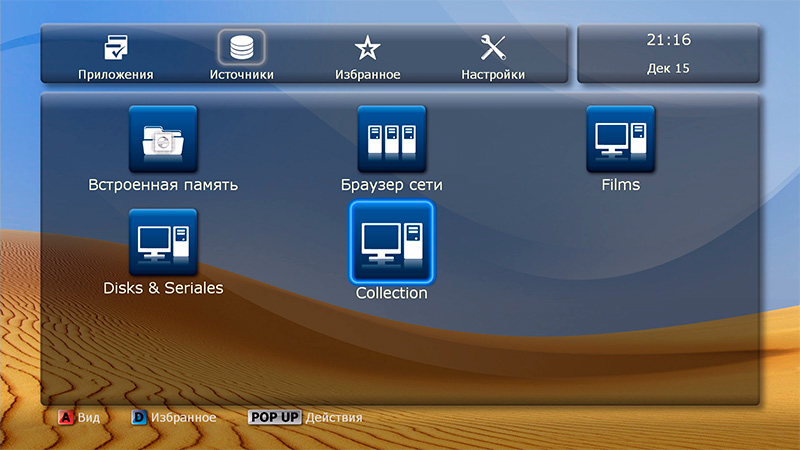Open the highlighted Collection computer icon
The height and width of the screenshot is (450, 800).
[x=391, y=242]
